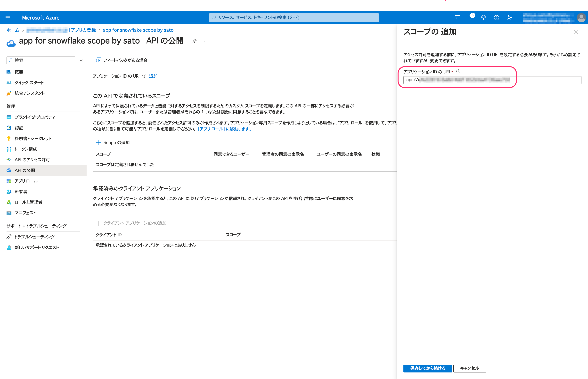
Task: Open the more options ellipsis beside title
Action: pos(205,41)
